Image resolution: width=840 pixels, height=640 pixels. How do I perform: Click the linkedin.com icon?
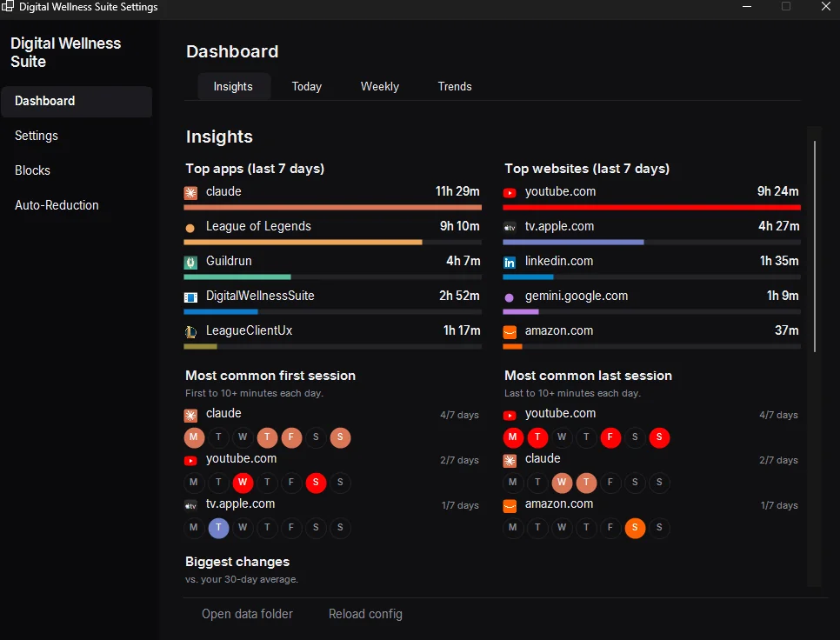510,263
